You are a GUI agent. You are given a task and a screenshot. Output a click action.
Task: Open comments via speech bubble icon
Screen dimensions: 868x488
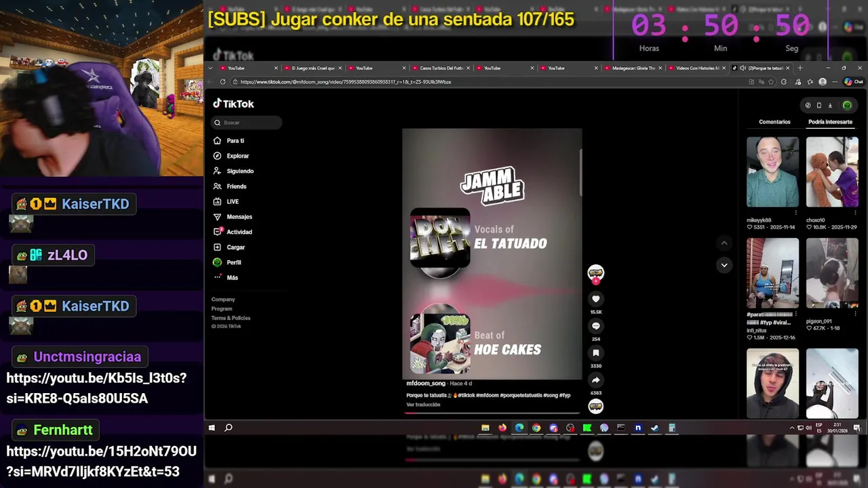(595, 326)
